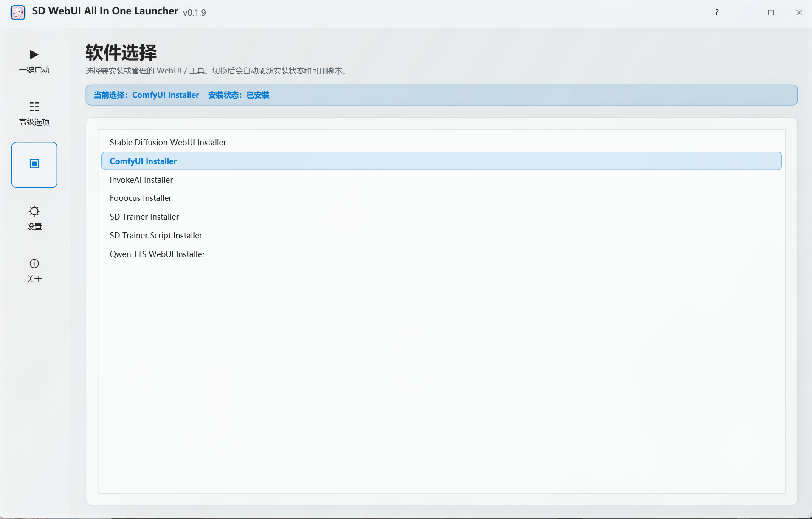Maximize the launcher window
This screenshot has height=519, width=812.
(x=771, y=12)
